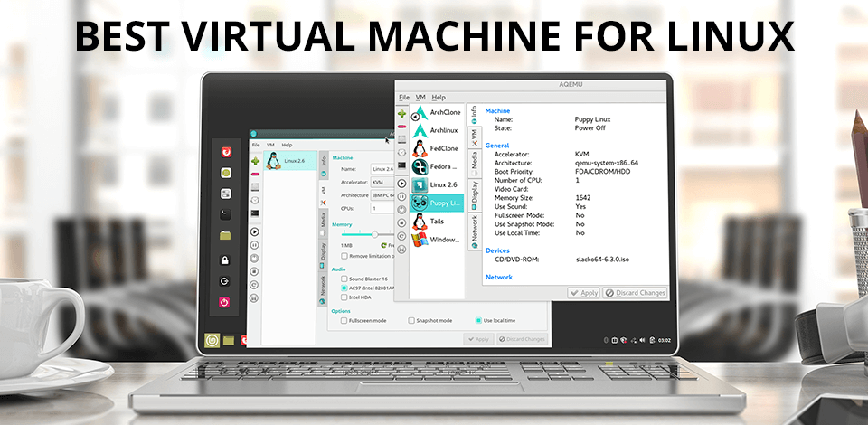Click green plus add-VM icon in front AQEMU window
868x425 pixels.
coord(401,113)
